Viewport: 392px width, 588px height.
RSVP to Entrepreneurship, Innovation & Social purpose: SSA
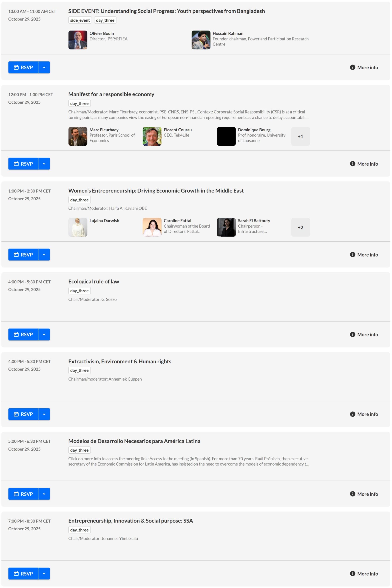point(23,574)
